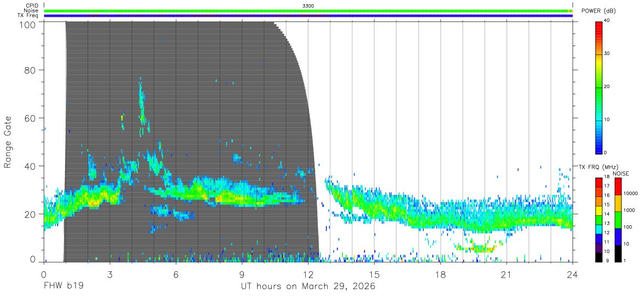The width and height of the screenshot is (644, 297).
Task: Click the 20 label on the POWER scale
Action: (x=607, y=87)
